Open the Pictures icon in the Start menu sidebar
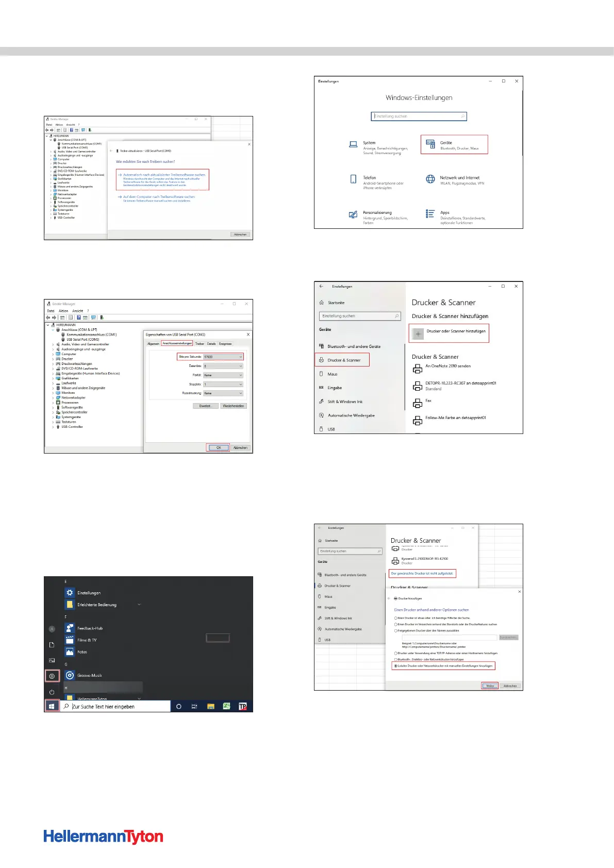Screen dimensions: 614x868 tap(52, 660)
